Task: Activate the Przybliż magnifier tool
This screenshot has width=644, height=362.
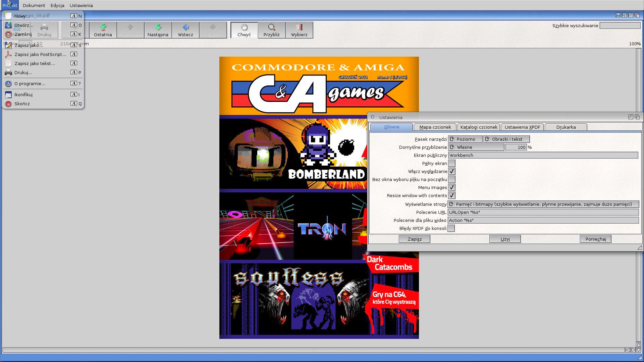Action: tap(272, 30)
